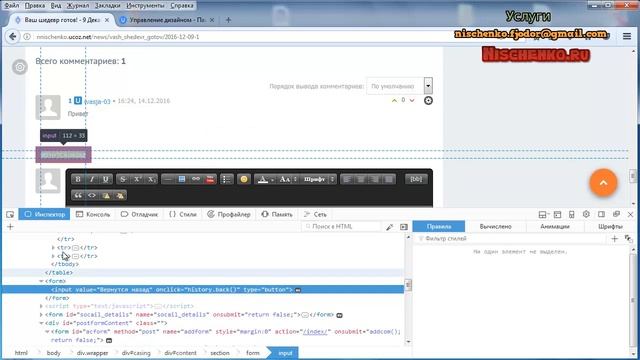Open devtools settings gear icon
The image size is (640, 360).
click(586, 214)
